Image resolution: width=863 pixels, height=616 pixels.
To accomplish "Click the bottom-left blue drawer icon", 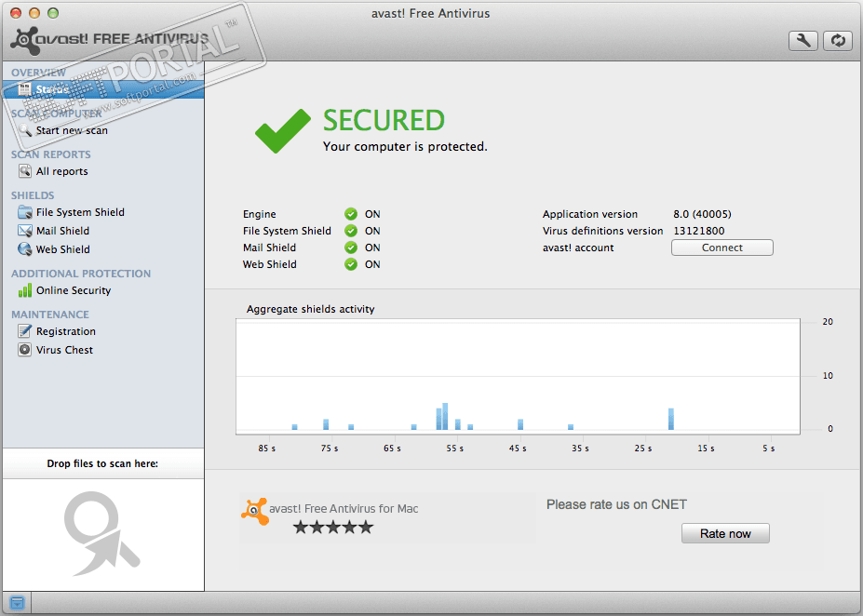I will (x=17, y=603).
